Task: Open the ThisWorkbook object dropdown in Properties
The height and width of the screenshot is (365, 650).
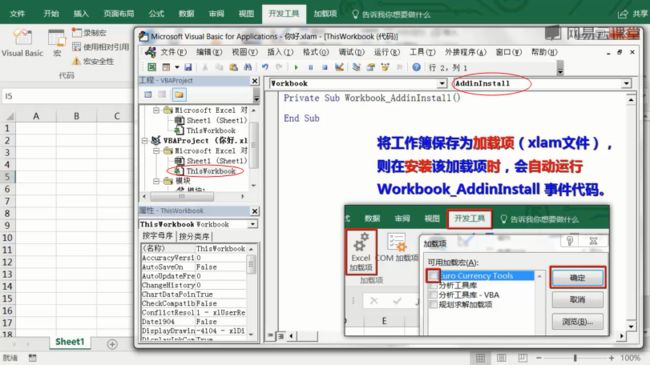Action: click(x=252, y=224)
